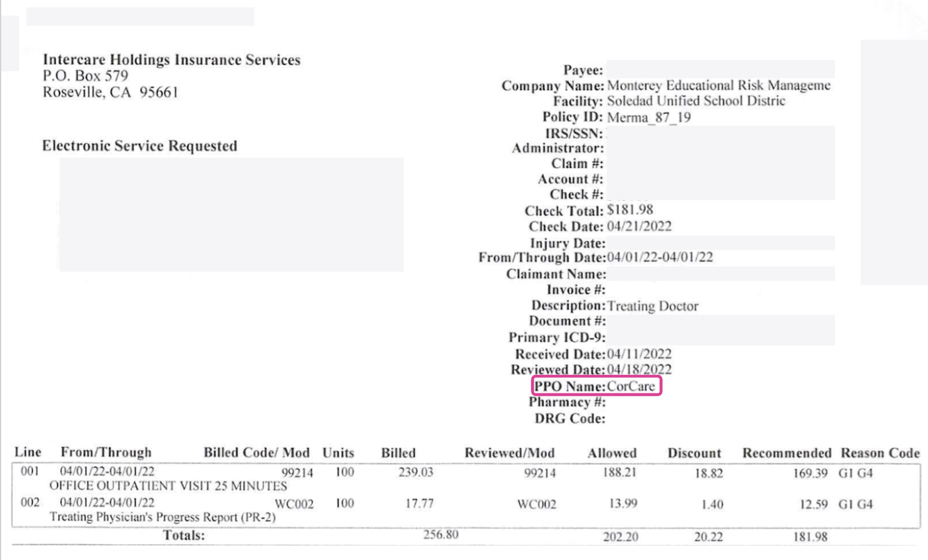Click the highlighted PPO Name CorCare field
The width and height of the screenshot is (928, 560).
(x=597, y=386)
